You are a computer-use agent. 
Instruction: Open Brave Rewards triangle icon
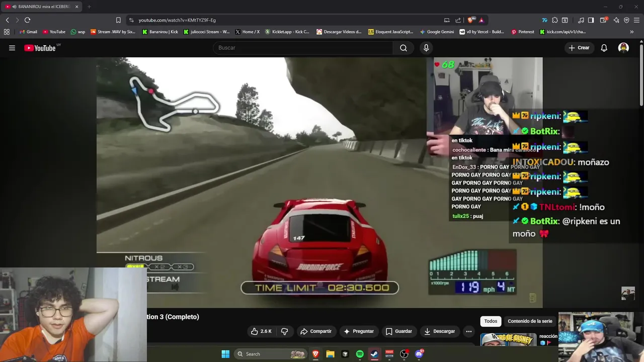click(x=481, y=20)
